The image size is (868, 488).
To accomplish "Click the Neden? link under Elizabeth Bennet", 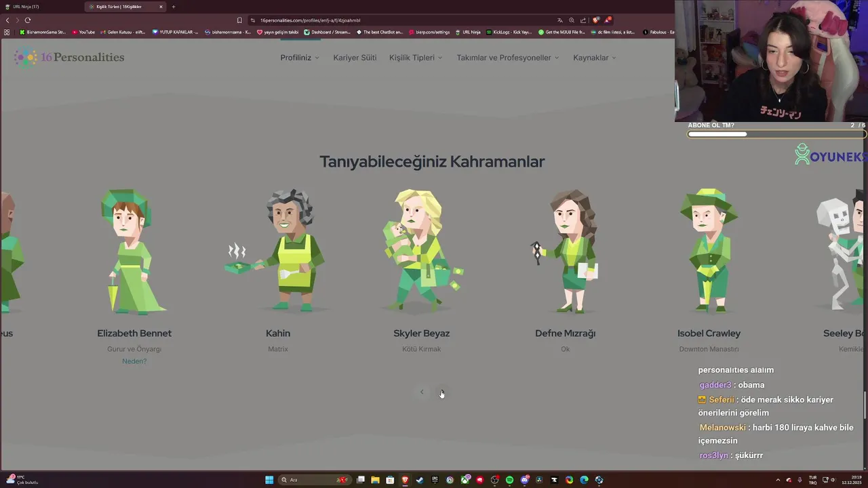I will click(x=134, y=361).
